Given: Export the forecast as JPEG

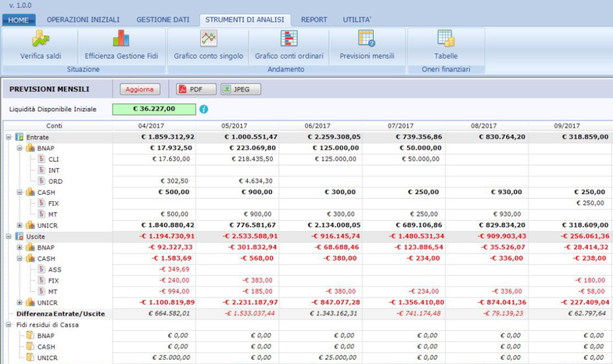Looking at the screenshot, I should (x=241, y=89).
